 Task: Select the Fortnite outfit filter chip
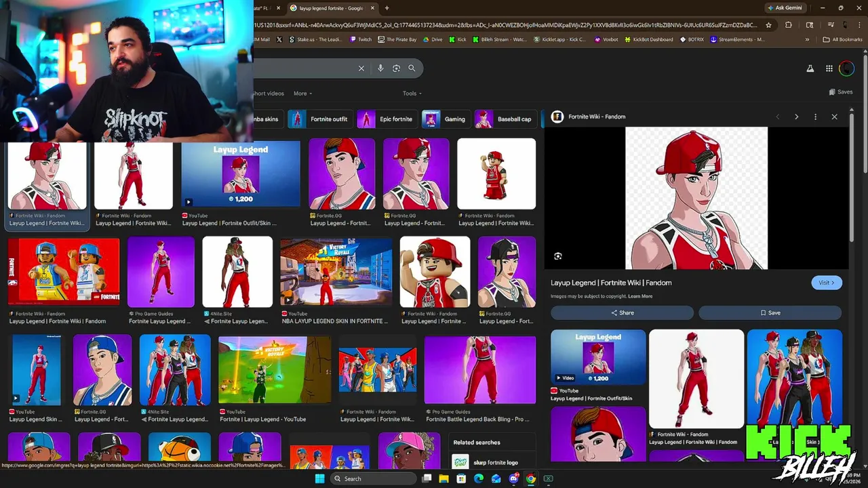coord(321,119)
